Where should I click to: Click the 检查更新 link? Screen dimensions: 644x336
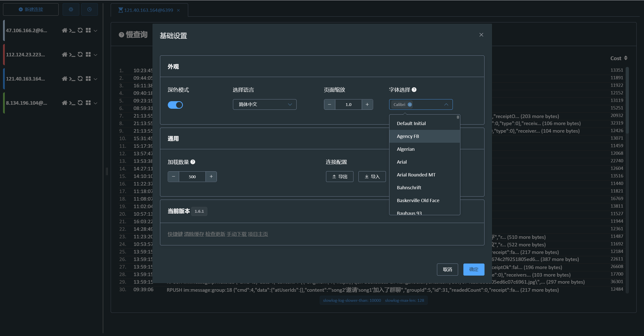[x=215, y=234]
